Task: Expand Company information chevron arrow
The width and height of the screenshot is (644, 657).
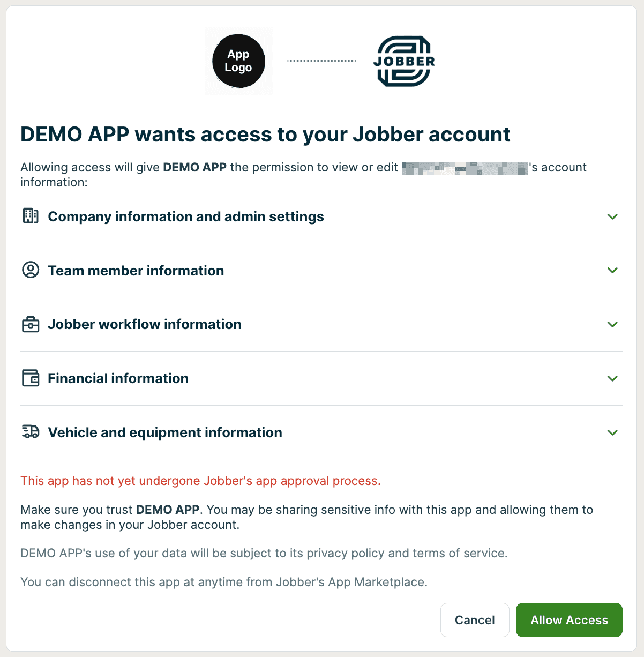Action: coord(612,216)
